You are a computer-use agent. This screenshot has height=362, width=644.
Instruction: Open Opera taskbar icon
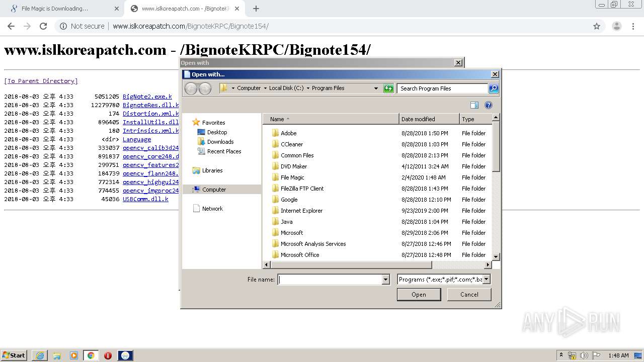pos(108,355)
